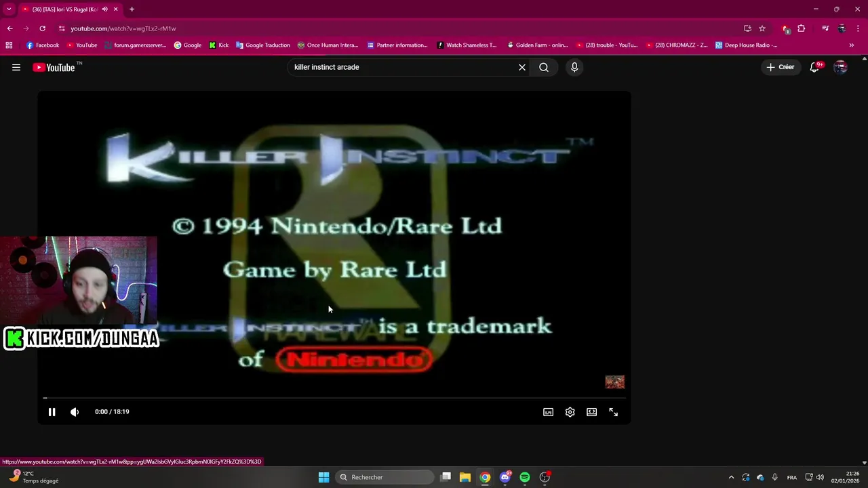The height and width of the screenshot is (488, 868).
Task: Open the Chrome apps grid shortcut
Action: coord(9,45)
